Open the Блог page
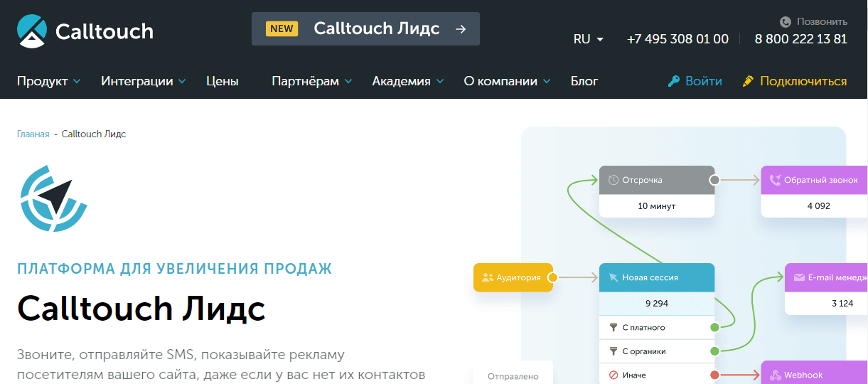 (584, 81)
